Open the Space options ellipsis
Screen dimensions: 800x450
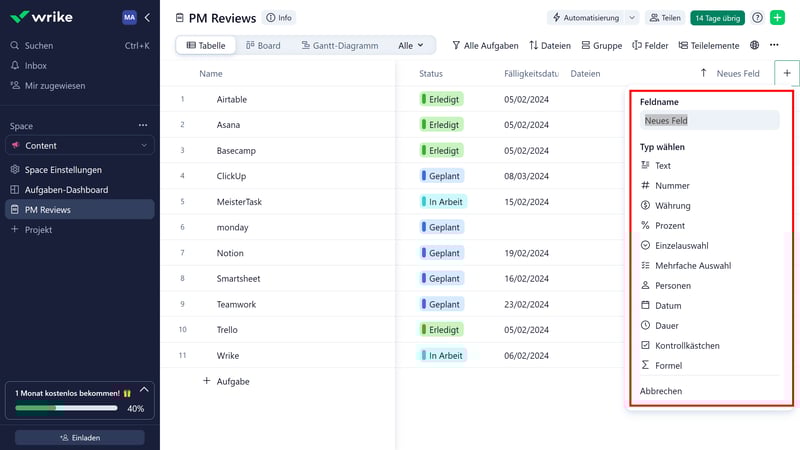point(143,125)
